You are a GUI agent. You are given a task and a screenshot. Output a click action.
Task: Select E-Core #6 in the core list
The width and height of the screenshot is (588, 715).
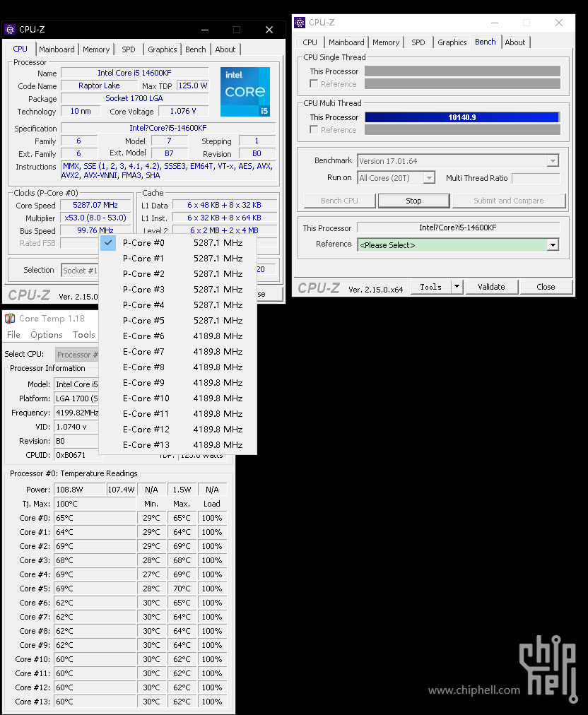pyautogui.click(x=178, y=336)
